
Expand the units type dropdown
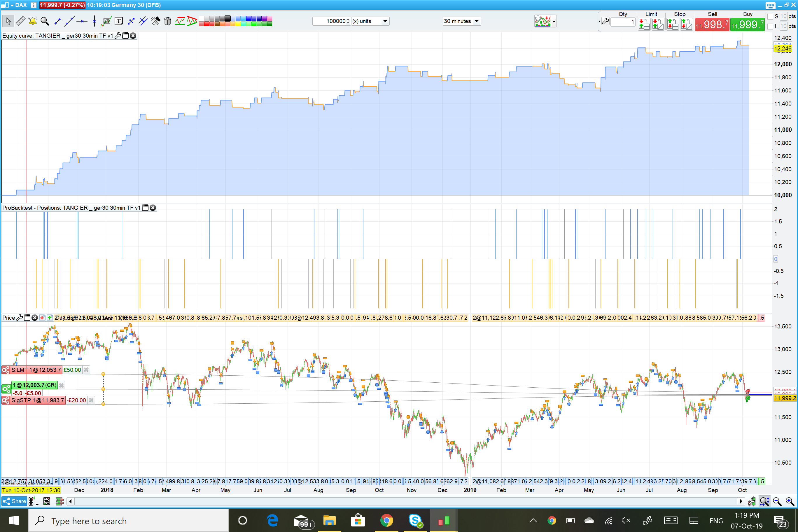coord(385,21)
